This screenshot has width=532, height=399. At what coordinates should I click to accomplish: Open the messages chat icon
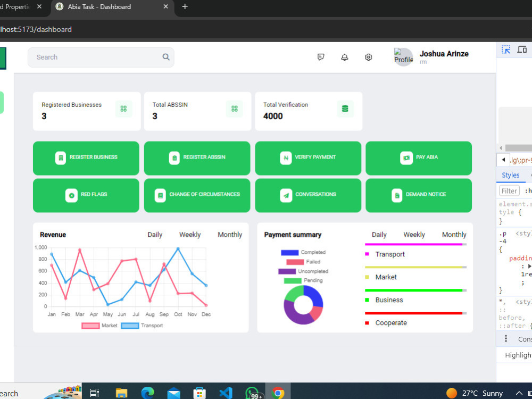point(321,57)
